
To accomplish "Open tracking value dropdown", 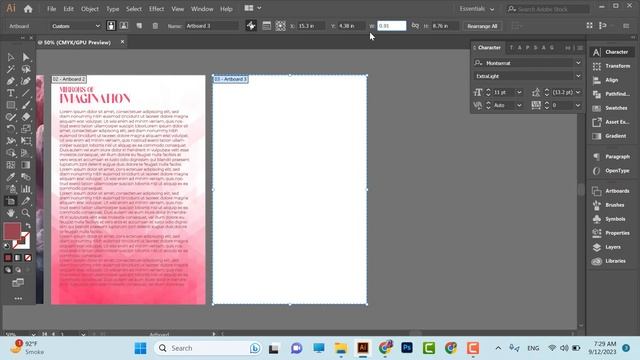I will coord(578,105).
